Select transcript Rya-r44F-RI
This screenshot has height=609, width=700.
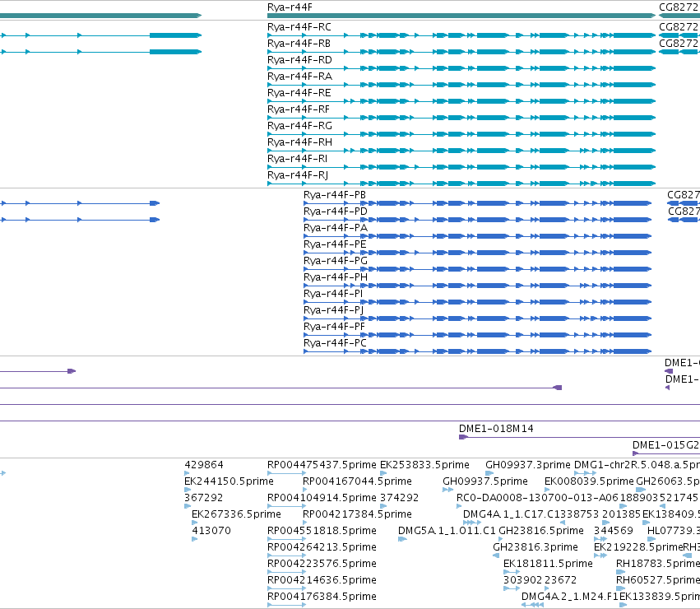(297, 159)
